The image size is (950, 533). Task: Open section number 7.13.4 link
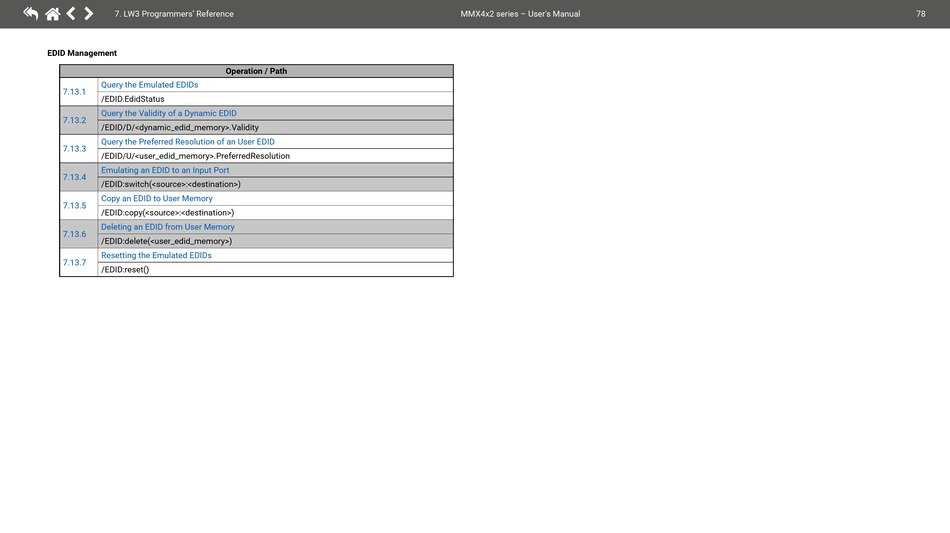click(x=75, y=177)
